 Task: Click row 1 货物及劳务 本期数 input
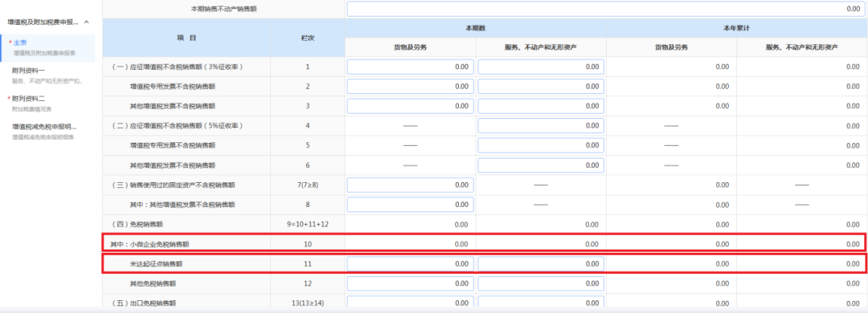click(410, 67)
